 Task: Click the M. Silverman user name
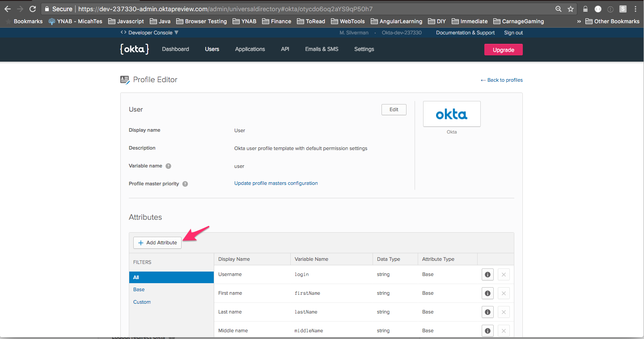click(355, 33)
